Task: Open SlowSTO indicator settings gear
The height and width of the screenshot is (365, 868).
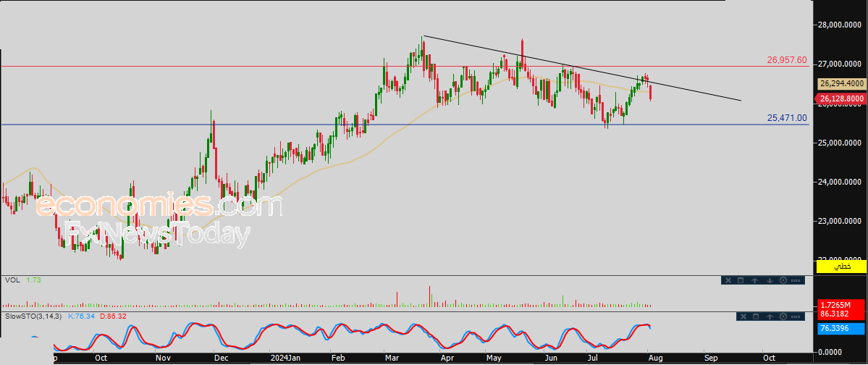Action: 783,316
